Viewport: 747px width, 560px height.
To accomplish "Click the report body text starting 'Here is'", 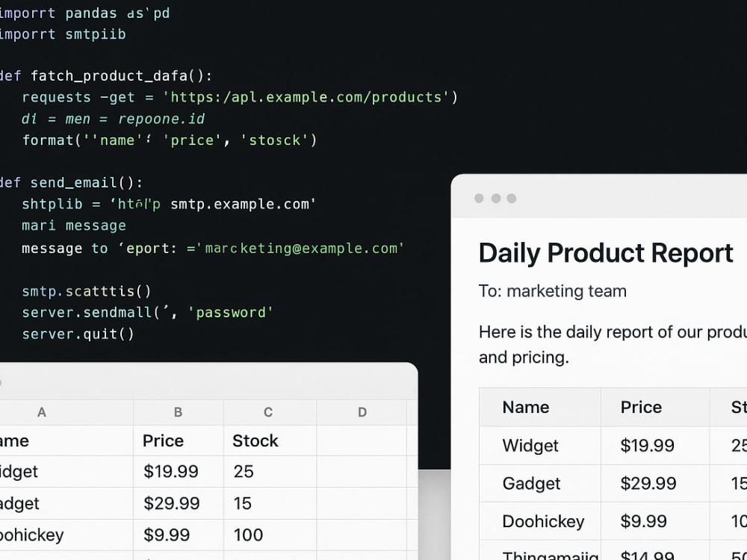I will tap(613, 344).
